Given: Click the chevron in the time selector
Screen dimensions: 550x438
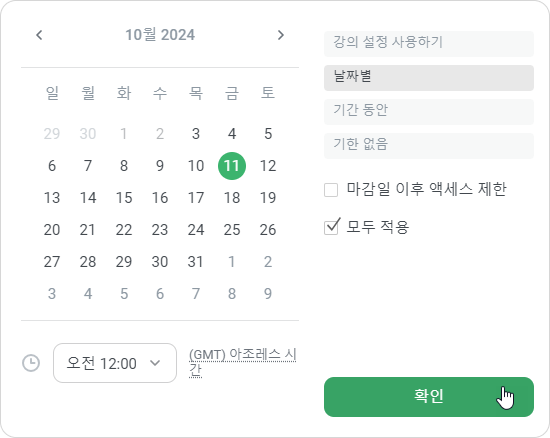Looking at the screenshot, I should pos(155,363).
